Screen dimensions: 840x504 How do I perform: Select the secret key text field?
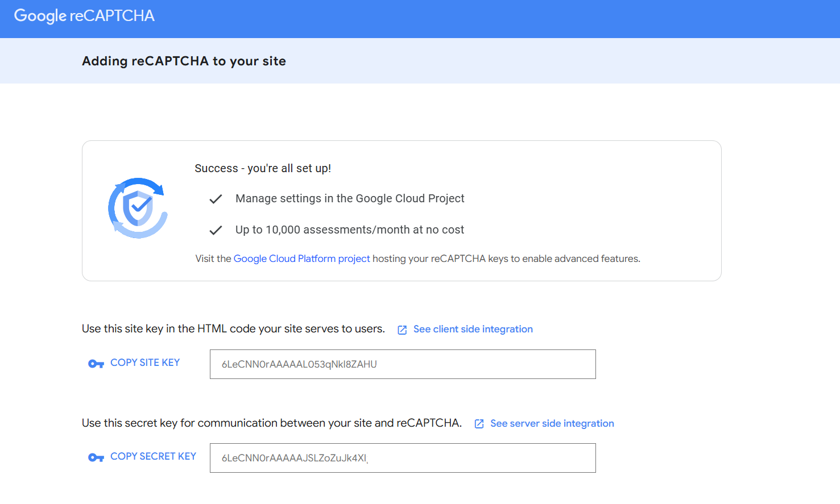click(403, 458)
